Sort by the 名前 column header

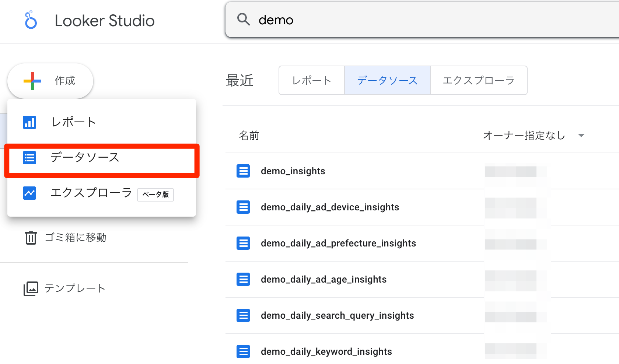249,136
